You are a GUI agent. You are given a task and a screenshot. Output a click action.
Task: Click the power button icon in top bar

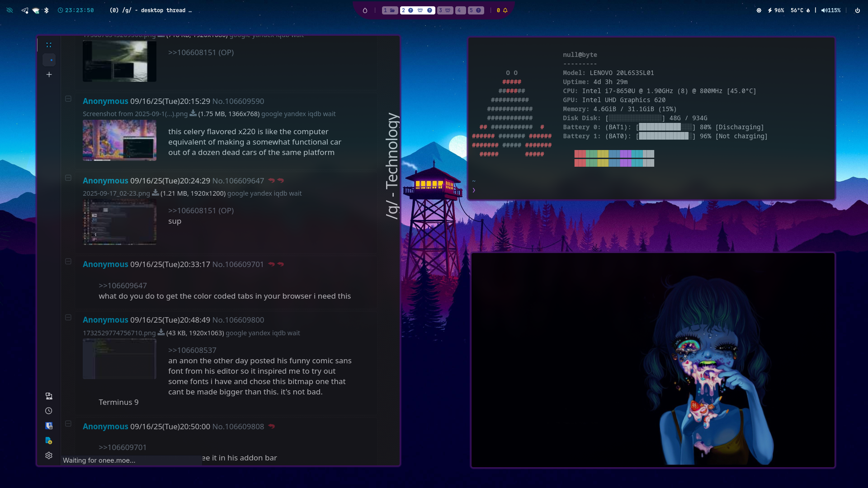pyautogui.click(x=857, y=10)
